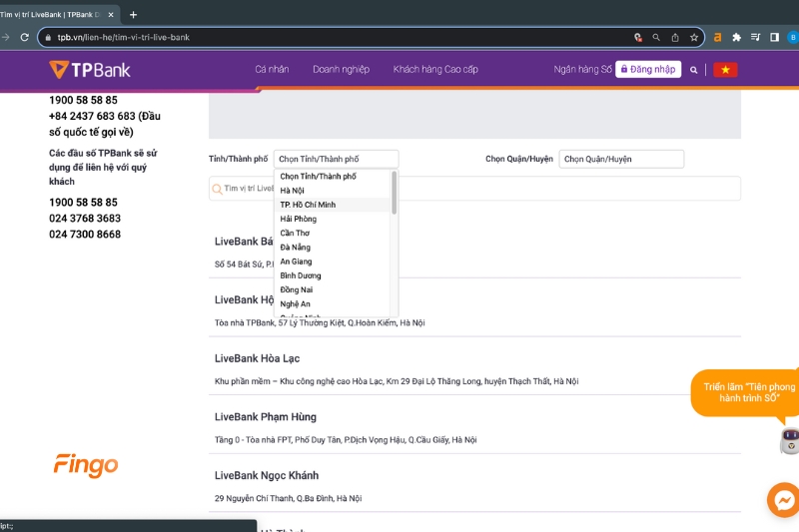
Task: Close the TPBank LiveBank browser tab
Action: click(x=111, y=15)
